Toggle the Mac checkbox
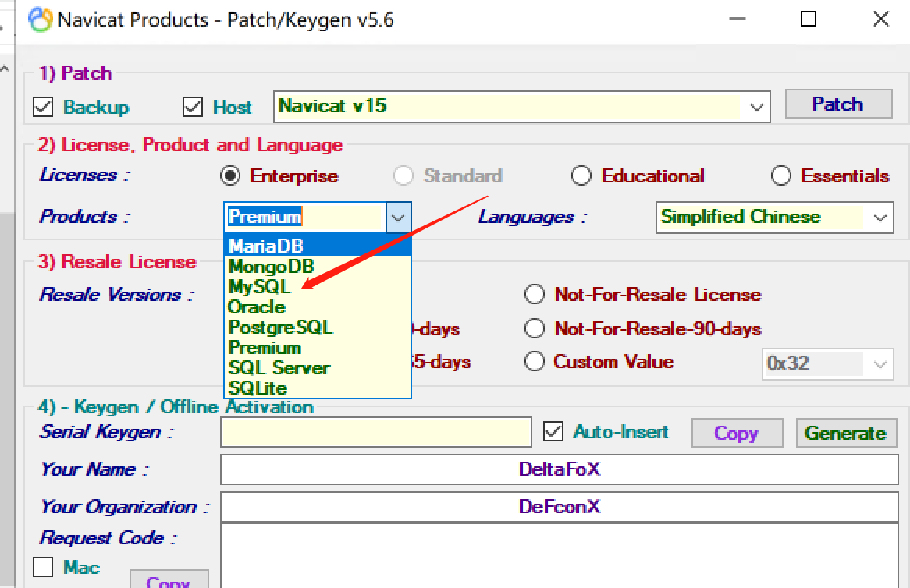 [x=43, y=566]
